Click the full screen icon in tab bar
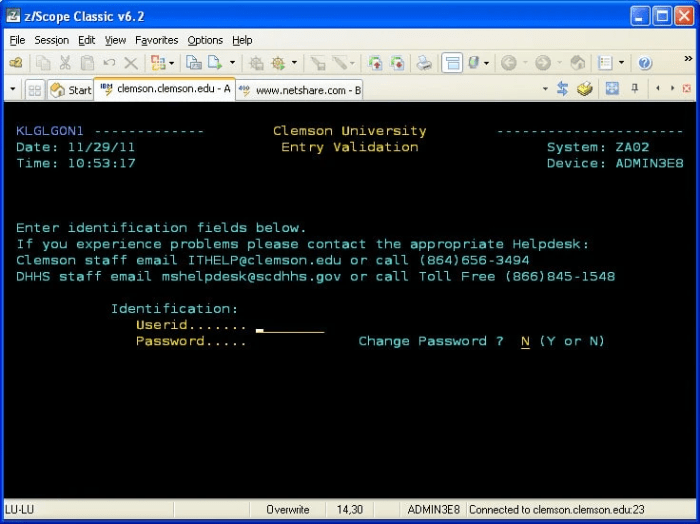 coord(612,88)
